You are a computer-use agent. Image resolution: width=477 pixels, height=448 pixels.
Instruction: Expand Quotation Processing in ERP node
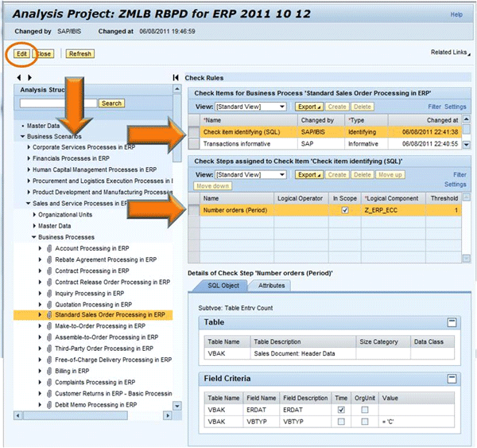click(x=41, y=304)
